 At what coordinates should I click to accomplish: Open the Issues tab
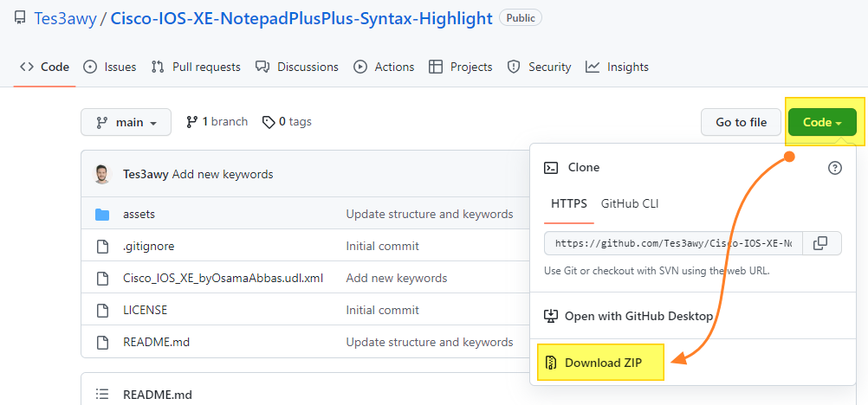110,67
